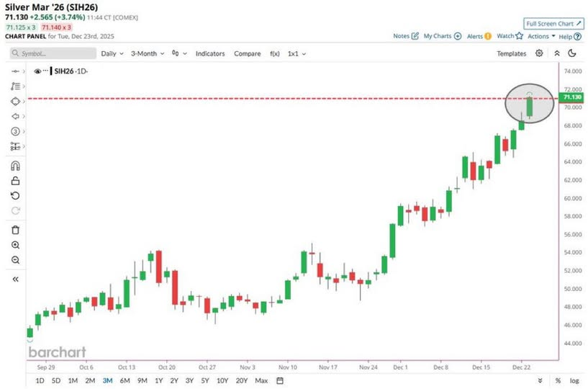
Task: Undo using the counterclockwise arrow icon
Action: tap(15, 196)
